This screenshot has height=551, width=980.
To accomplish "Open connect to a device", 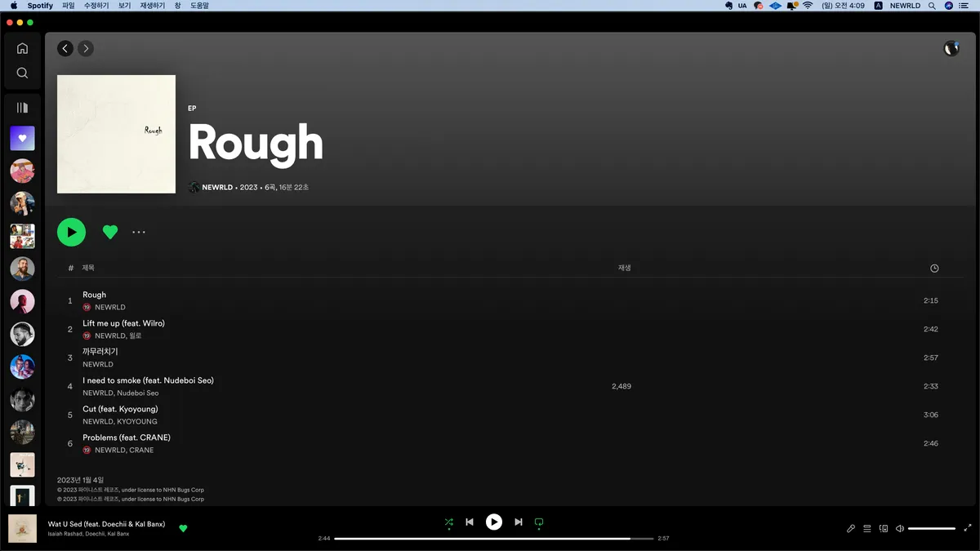I will point(884,529).
